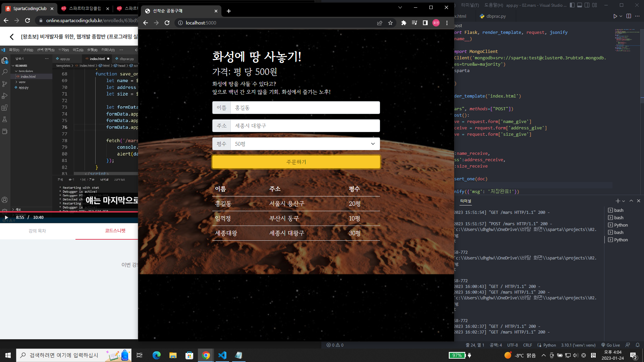Open 터미널(T) menu in VS Code
The image size is (644, 362).
click(x=470, y=5)
